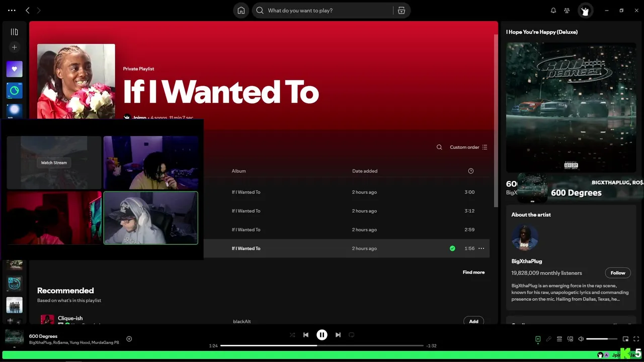Open the Custom order sort dropdown

tap(468, 147)
